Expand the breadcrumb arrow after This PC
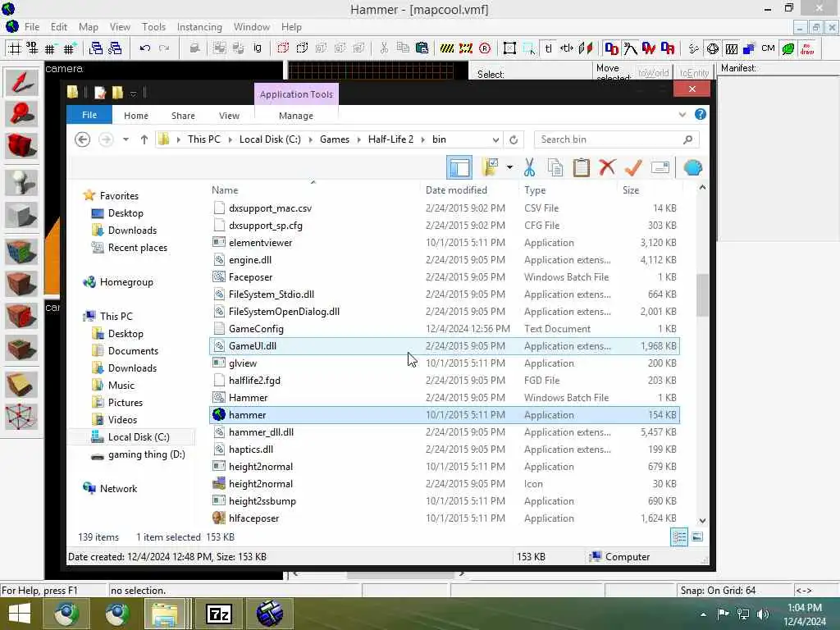The height and width of the screenshot is (630, 840). pyautogui.click(x=230, y=139)
